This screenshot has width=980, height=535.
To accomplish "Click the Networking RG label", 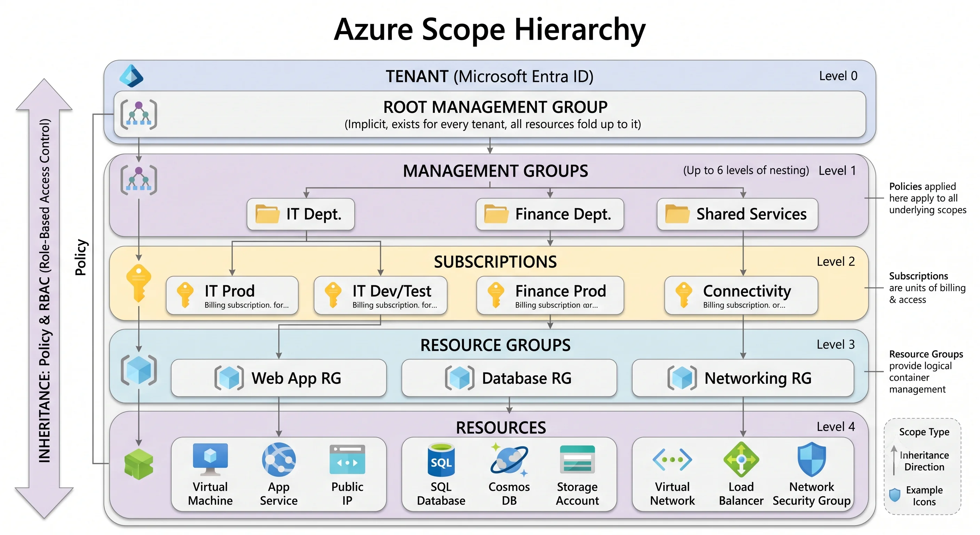I will (758, 379).
